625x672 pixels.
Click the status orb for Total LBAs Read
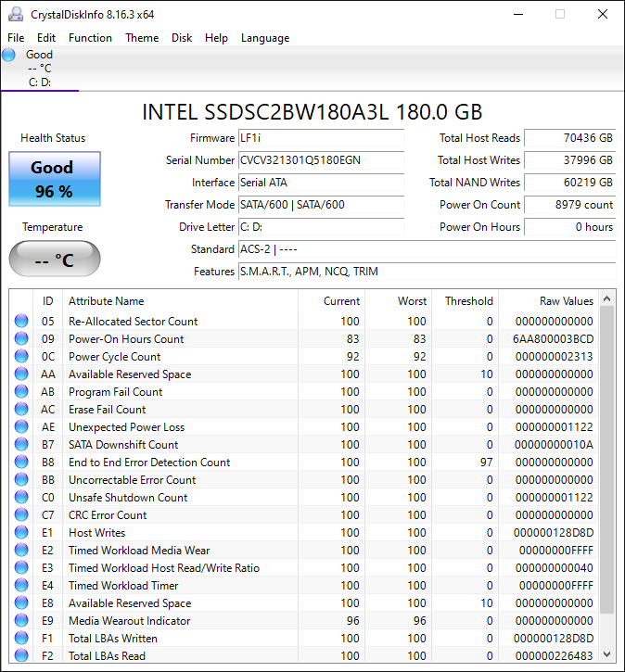point(21,655)
